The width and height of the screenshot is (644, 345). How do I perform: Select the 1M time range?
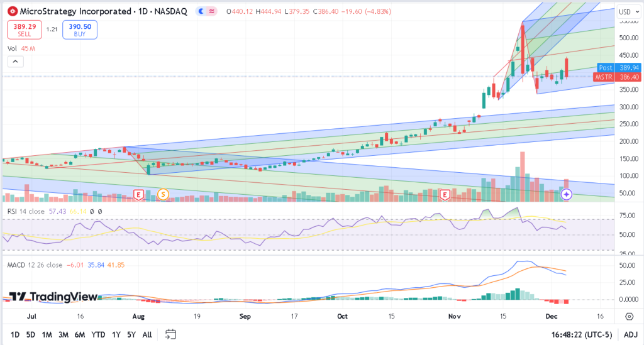coord(47,334)
